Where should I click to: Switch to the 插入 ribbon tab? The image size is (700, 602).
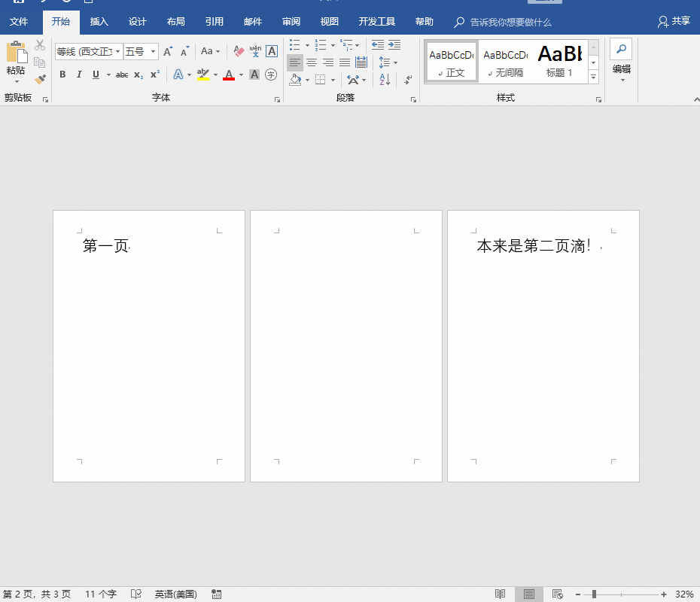99,21
